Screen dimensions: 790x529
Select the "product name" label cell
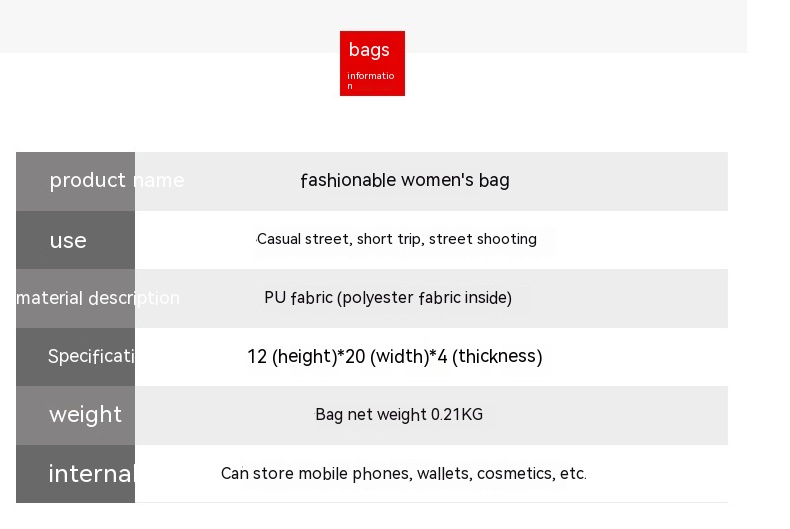tap(76, 181)
